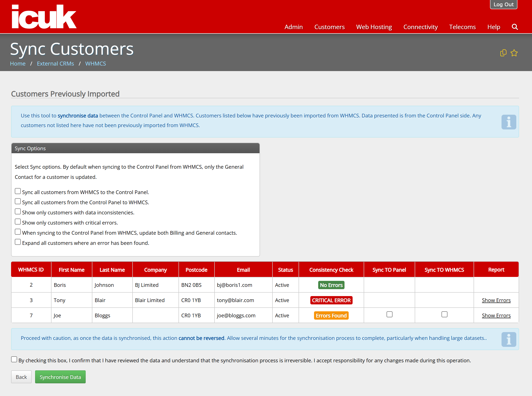The height and width of the screenshot is (396, 532).
Task: Open the search magnifier icon
Action: tap(515, 27)
